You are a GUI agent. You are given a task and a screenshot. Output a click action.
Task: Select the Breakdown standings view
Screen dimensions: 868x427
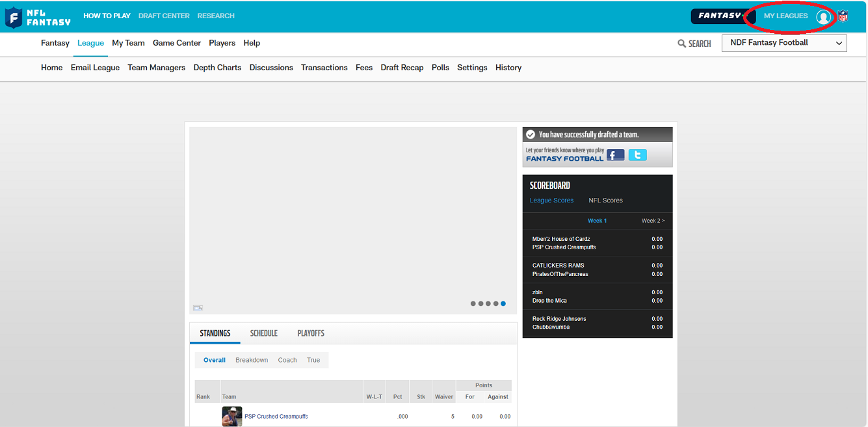click(252, 360)
